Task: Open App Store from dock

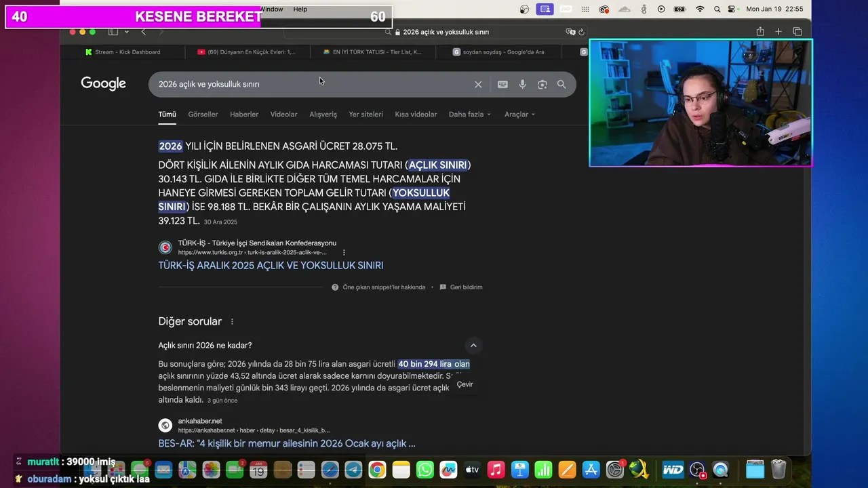Action: tap(591, 469)
